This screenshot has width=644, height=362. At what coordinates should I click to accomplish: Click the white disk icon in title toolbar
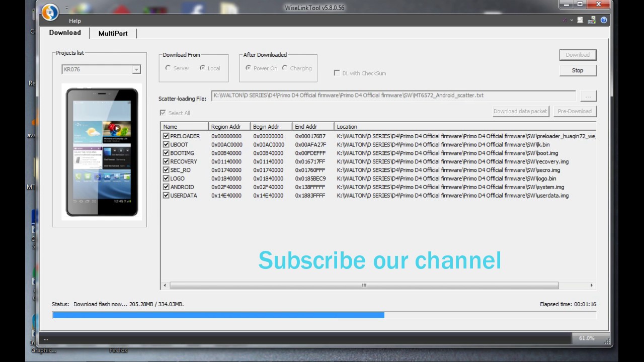click(x=580, y=20)
